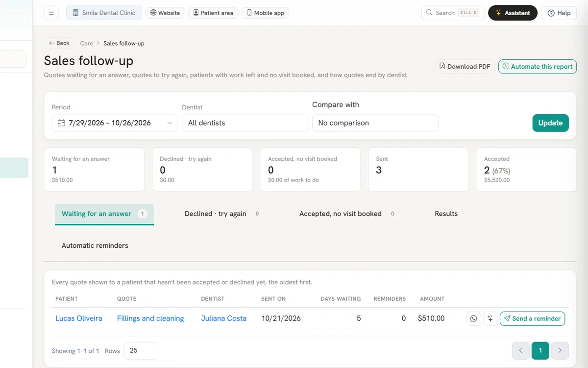
Task: Open the Assistant
Action: [513, 13]
